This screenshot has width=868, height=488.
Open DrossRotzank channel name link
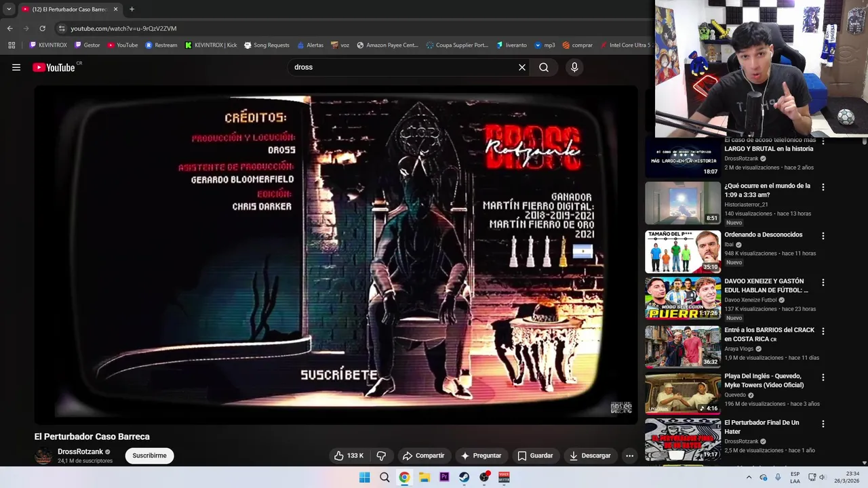click(x=80, y=451)
